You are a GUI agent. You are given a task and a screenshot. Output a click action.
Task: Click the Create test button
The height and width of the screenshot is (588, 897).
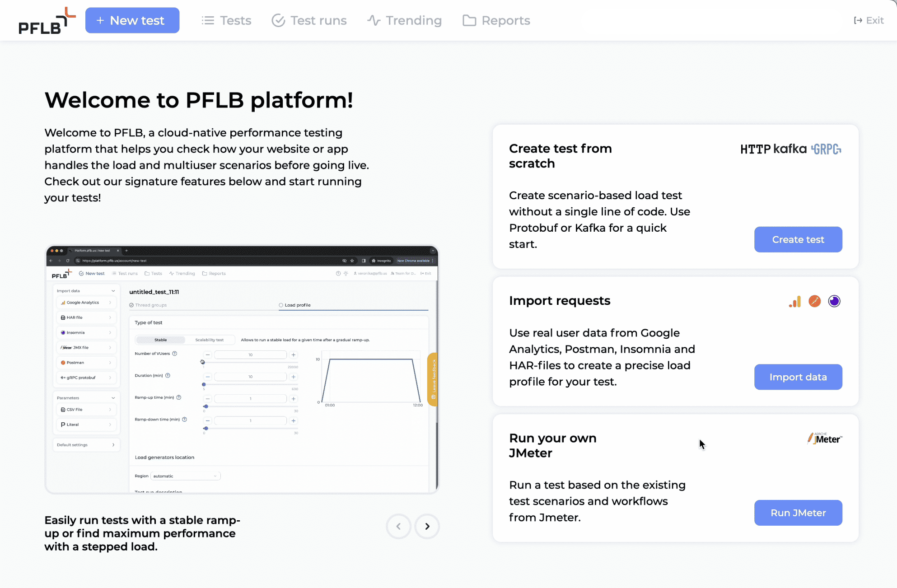click(798, 239)
